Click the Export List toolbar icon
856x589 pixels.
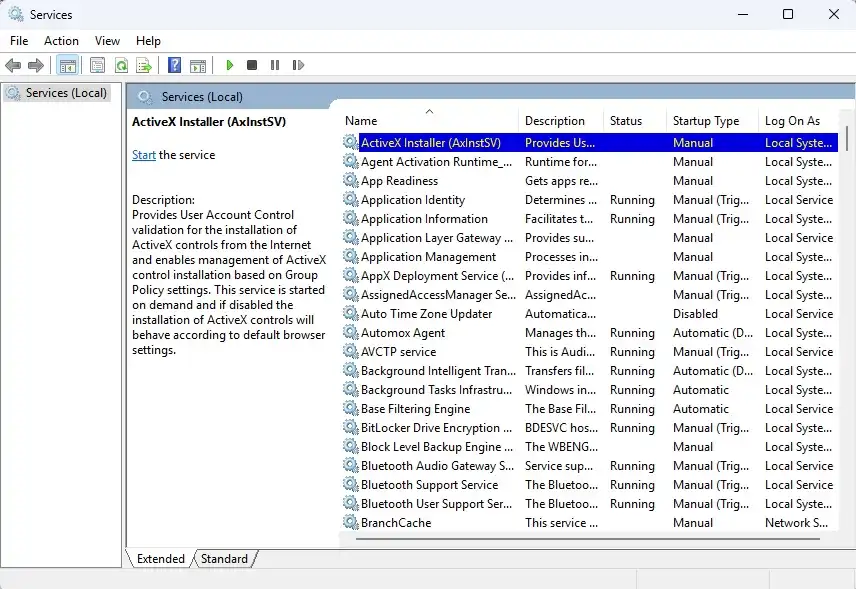click(144, 65)
